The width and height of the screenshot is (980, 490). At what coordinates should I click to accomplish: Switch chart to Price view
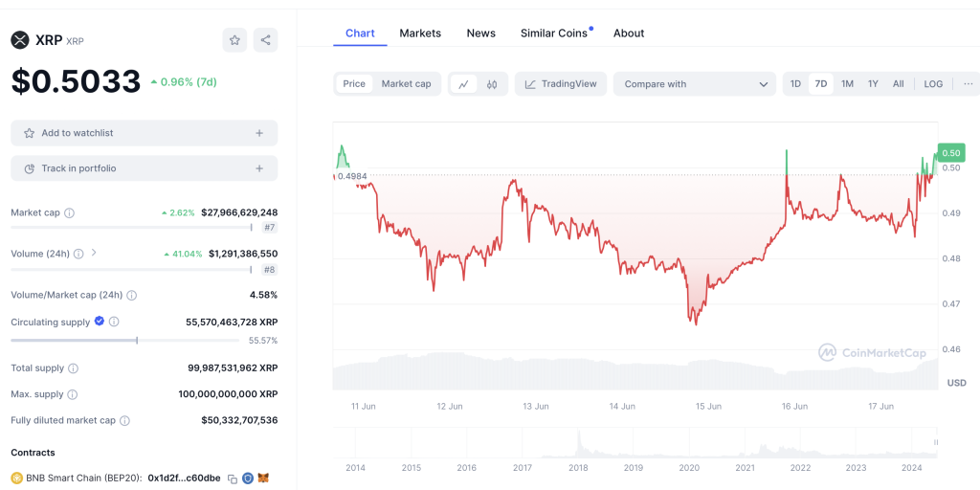pos(354,84)
